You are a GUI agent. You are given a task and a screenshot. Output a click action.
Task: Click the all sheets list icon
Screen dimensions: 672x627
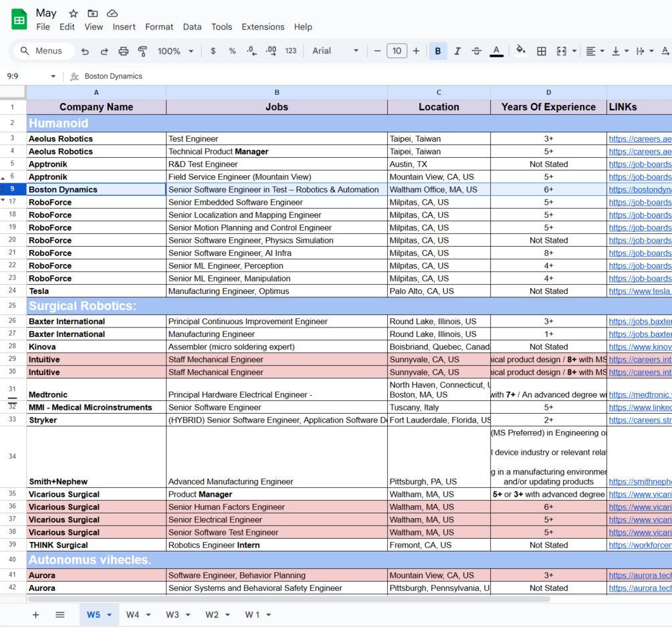(60, 614)
